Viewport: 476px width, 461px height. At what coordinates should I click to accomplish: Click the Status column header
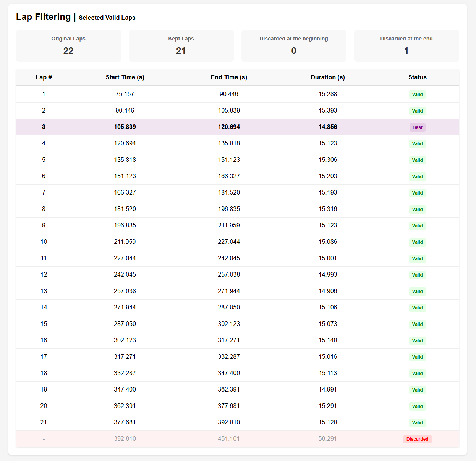(x=418, y=77)
